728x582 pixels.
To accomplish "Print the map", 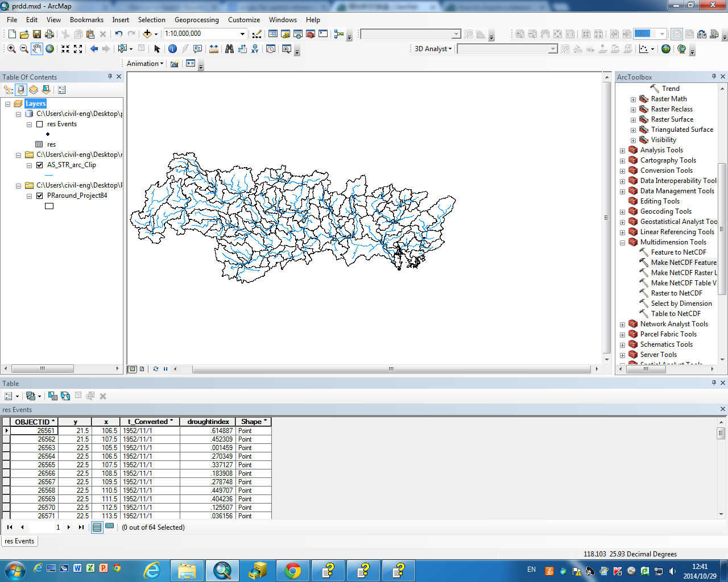I will (49, 34).
